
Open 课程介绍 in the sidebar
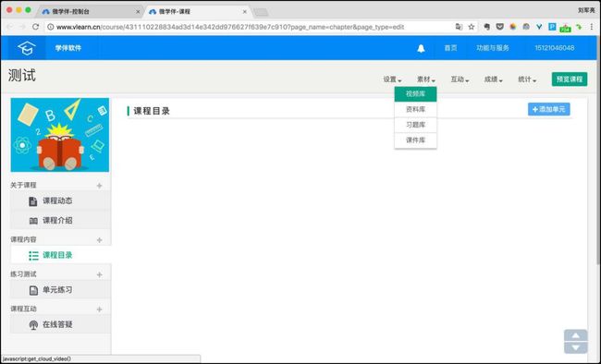pos(60,220)
